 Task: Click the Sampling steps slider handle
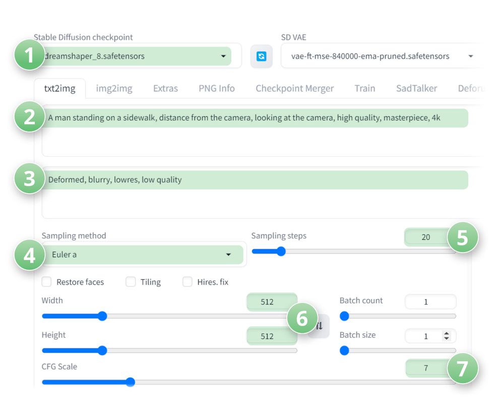point(281,251)
